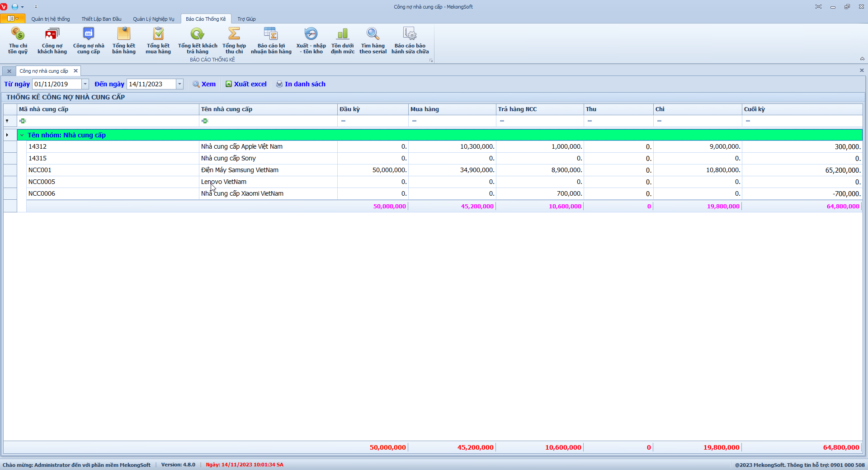Open Báo cáo lợi nhuận bán hàng
Viewport: 868px width, 470px height.
tap(271, 41)
